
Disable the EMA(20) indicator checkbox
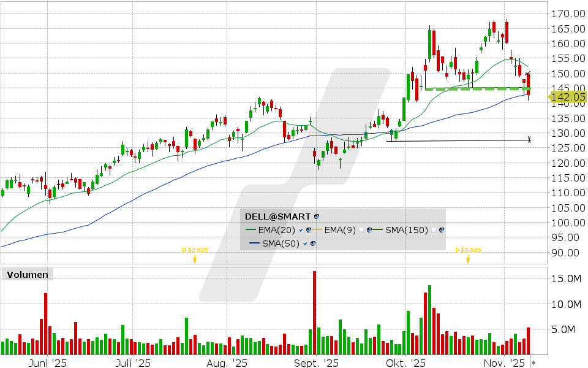point(301,230)
